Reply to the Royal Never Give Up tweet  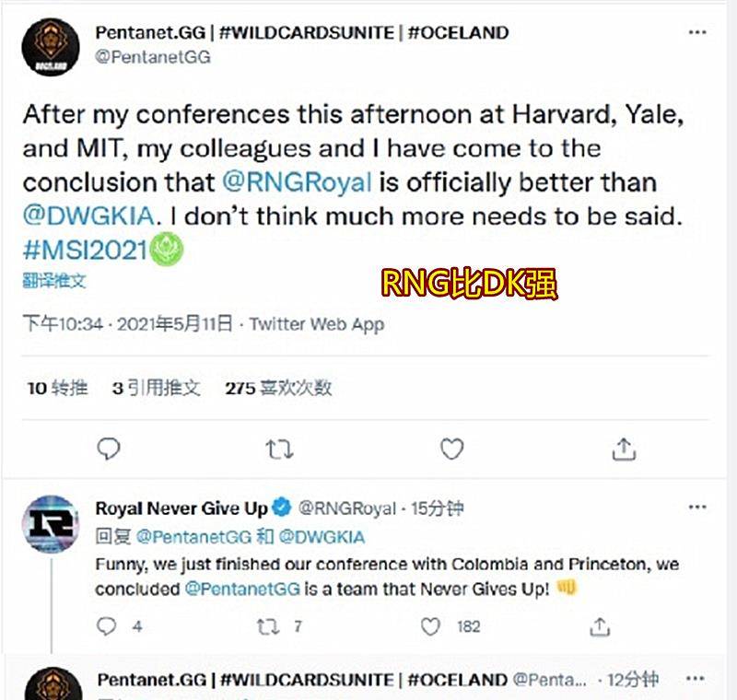(108, 626)
